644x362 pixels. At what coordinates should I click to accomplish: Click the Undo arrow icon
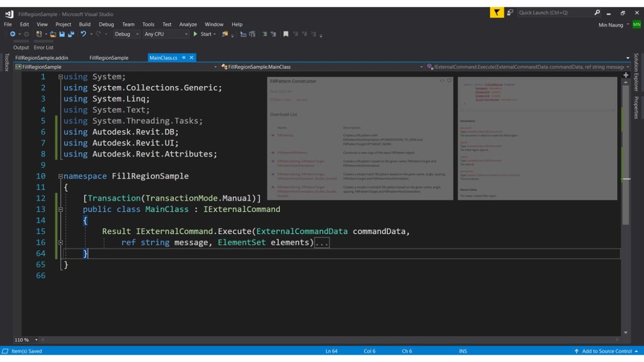(x=83, y=35)
